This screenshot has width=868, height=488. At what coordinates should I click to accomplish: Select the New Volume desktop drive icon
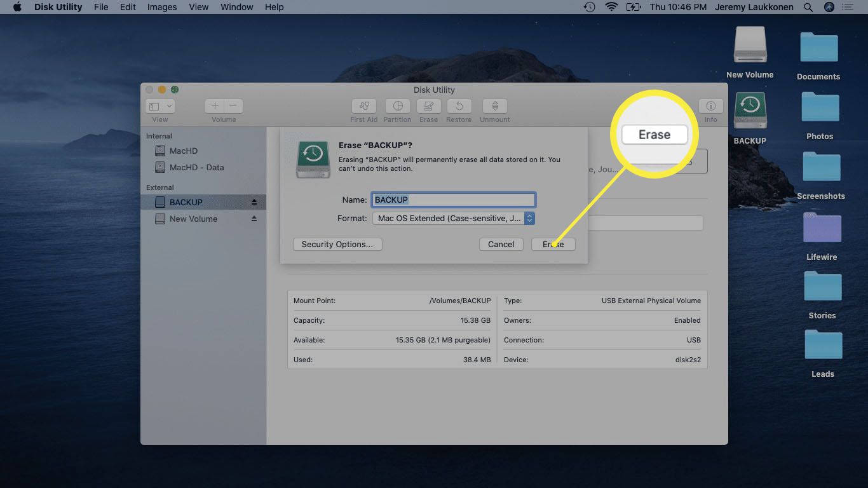pyautogui.click(x=750, y=45)
